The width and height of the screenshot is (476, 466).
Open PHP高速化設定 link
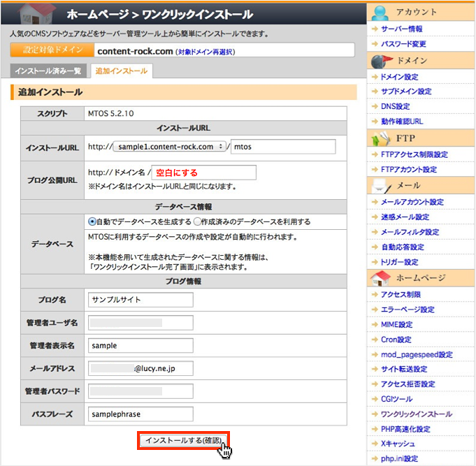click(x=405, y=429)
